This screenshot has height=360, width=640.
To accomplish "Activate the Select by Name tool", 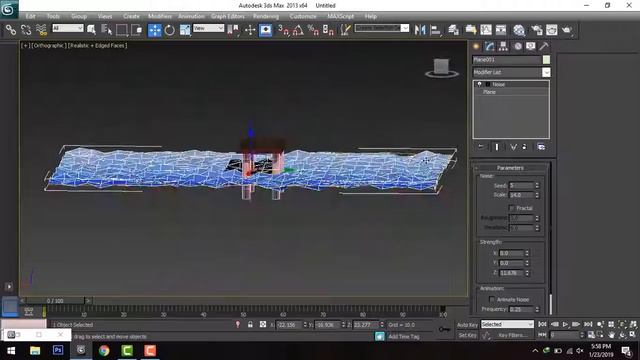I will 106,30.
